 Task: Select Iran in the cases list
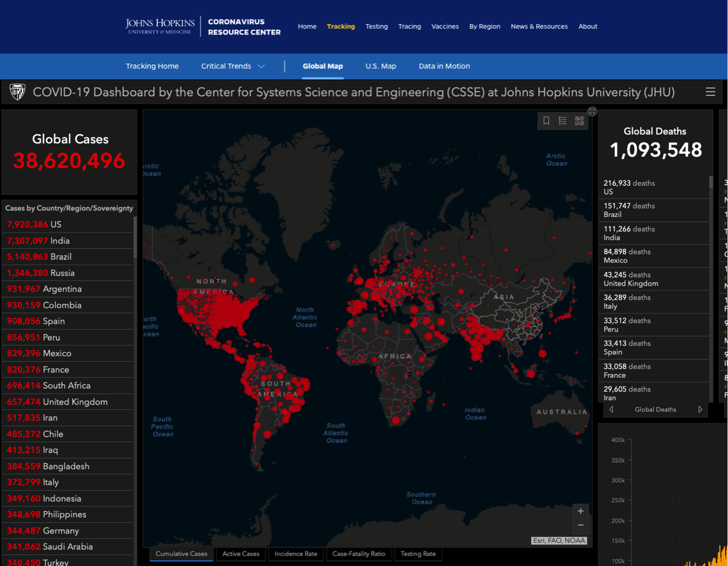click(67, 418)
